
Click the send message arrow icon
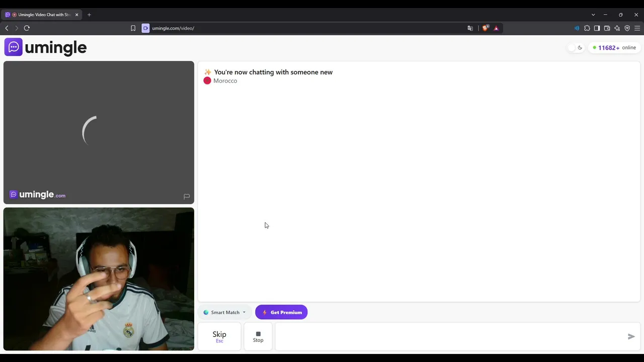point(631,336)
